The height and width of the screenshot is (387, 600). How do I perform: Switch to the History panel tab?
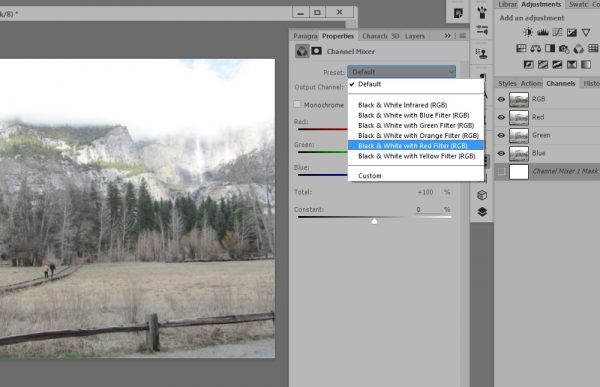tap(591, 83)
